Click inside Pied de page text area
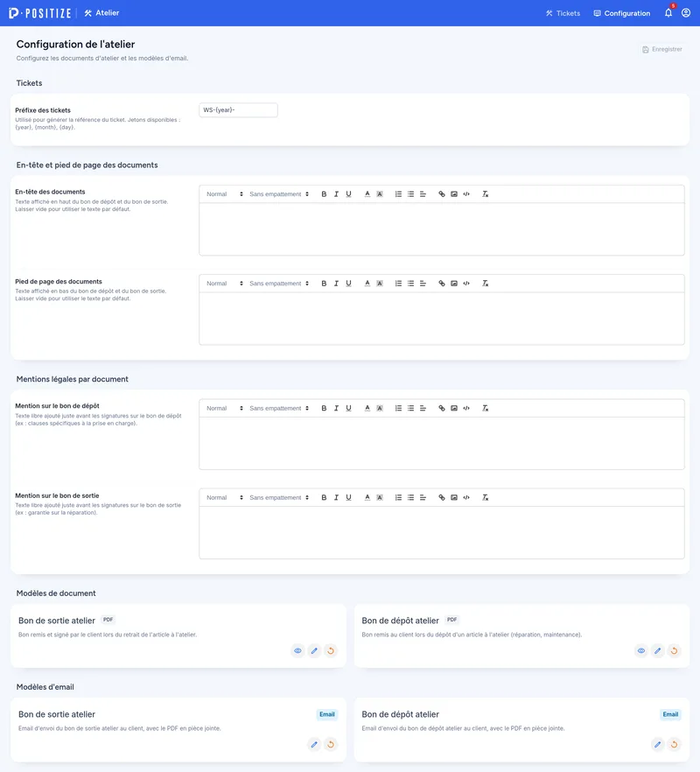 [x=442, y=319]
